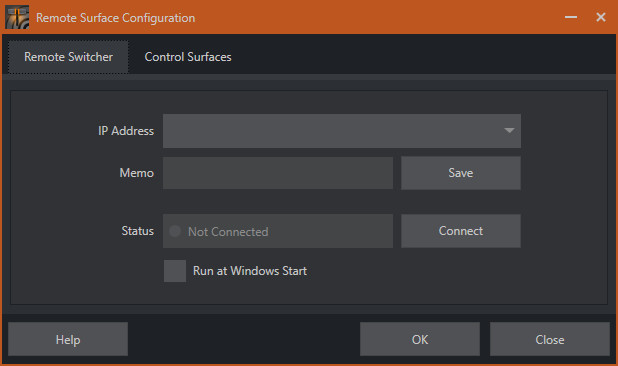The height and width of the screenshot is (366, 618).
Task: Open the Help button
Action: (x=68, y=339)
